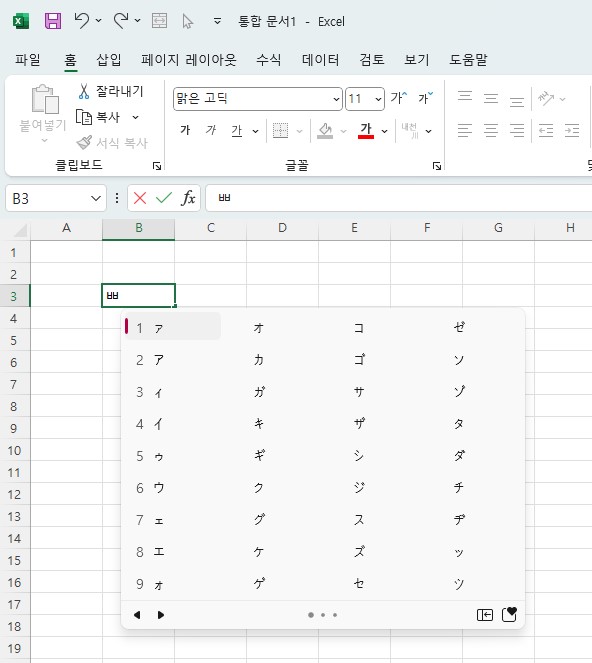Go to next candidate page arrow

161,615
